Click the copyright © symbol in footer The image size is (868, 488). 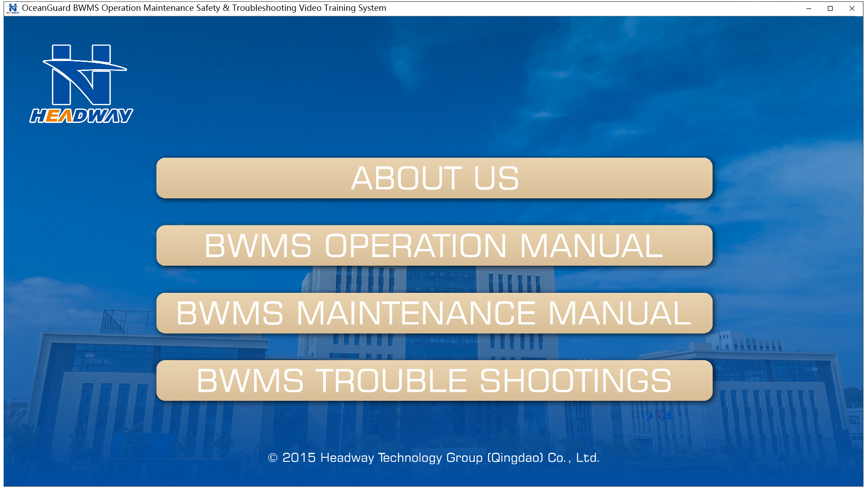tap(273, 458)
